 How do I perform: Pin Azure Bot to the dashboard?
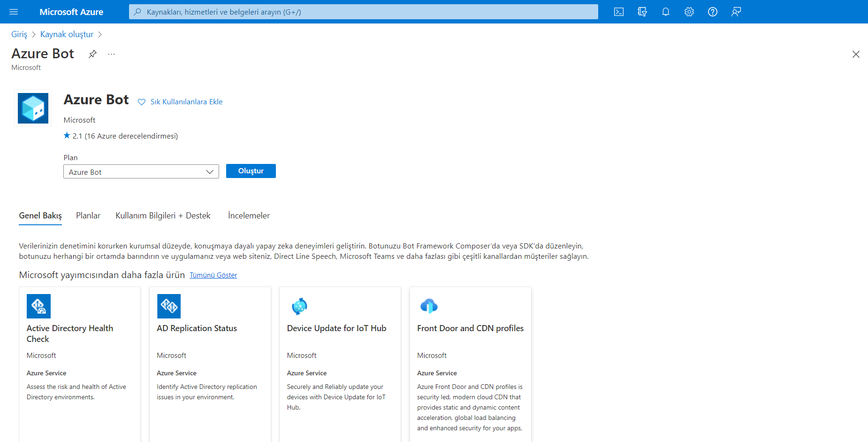coord(92,54)
